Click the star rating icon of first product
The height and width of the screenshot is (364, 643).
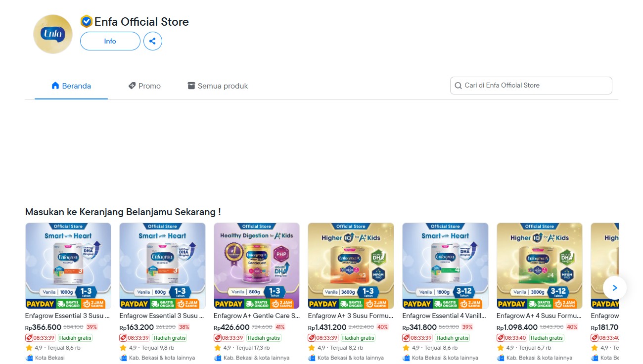pos(29,348)
